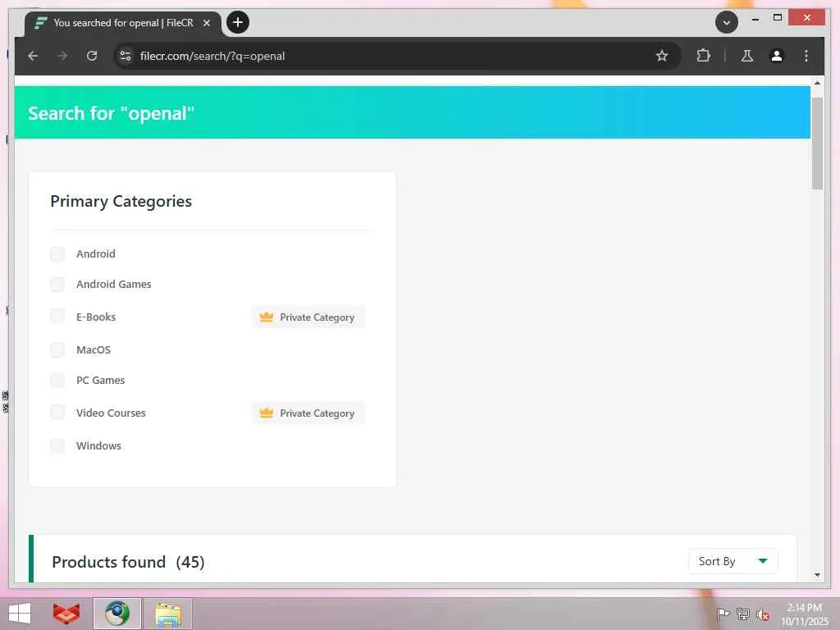Click the Private Category badge beside Video Courses
The image size is (840, 630).
(308, 413)
